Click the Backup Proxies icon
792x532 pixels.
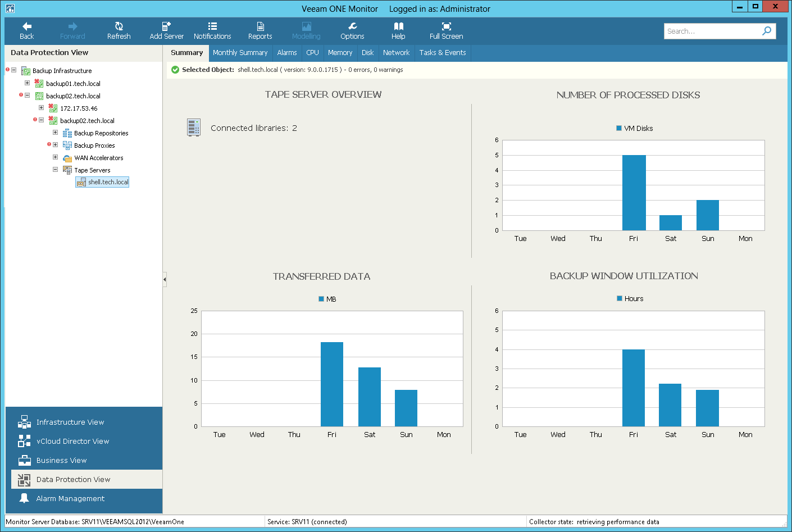click(67, 145)
